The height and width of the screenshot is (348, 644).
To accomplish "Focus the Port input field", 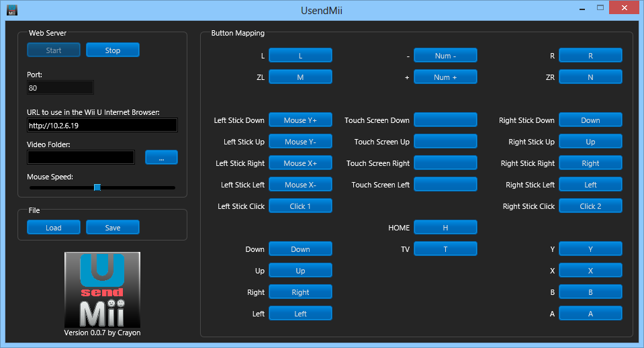I will click(x=60, y=87).
